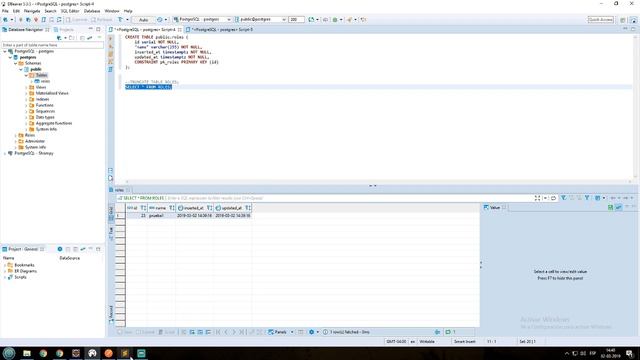Viewport: 640px width, 360px height.
Task: Click the Commit toolbar button
Action: click(76, 20)
